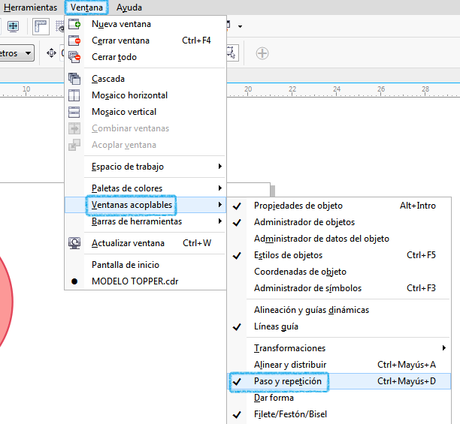Open Alineación y guías dinámicas docker

339,310
